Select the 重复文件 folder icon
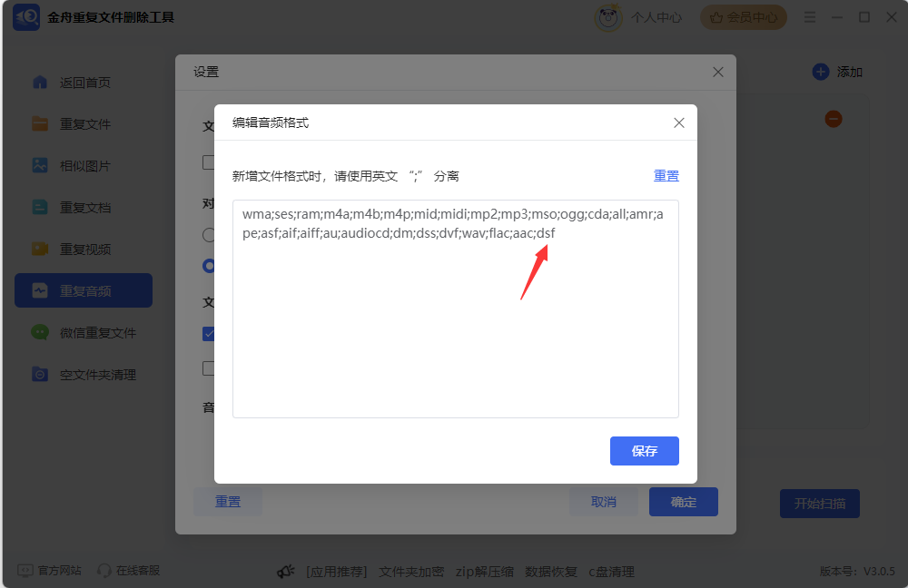This screenshot has height=588, width=908. point(40,123)
